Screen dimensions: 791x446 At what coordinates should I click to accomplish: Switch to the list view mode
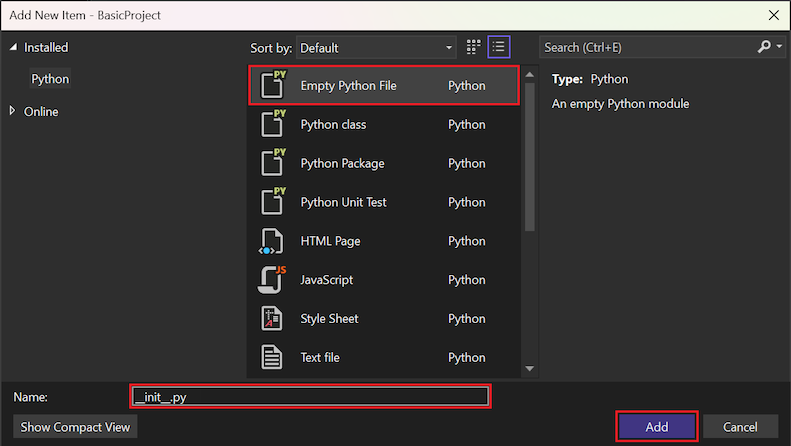[499, 47]
